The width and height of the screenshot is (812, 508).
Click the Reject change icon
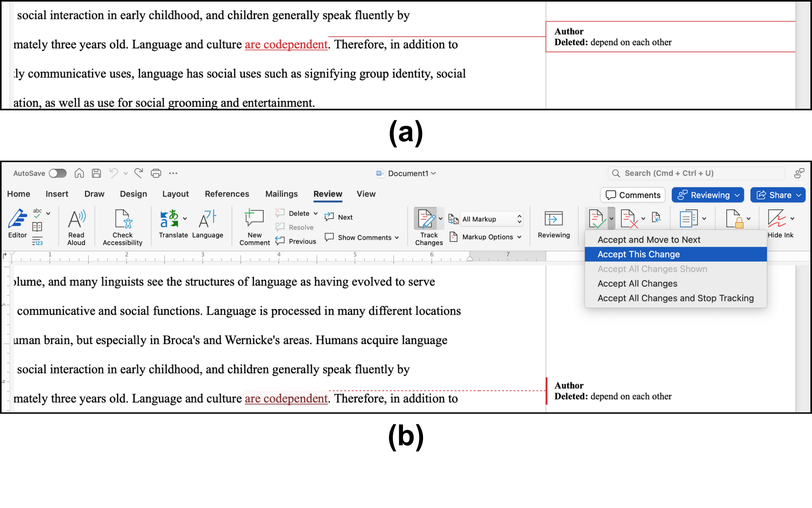[629, 218]
